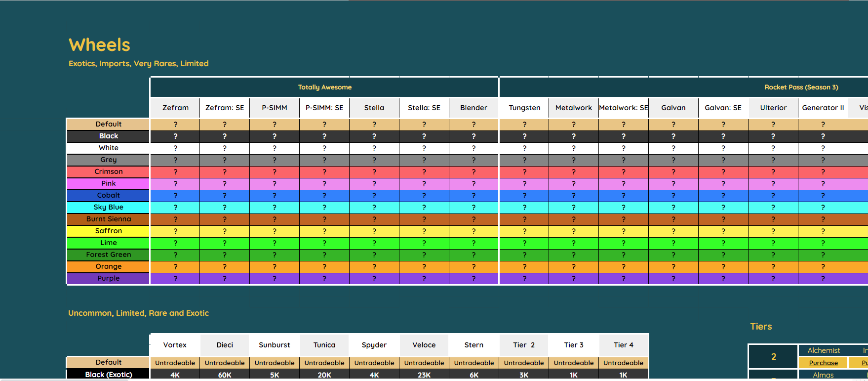Click the 6K value under Stern
This screenshot has width=868, height=381.
(474, 375)
